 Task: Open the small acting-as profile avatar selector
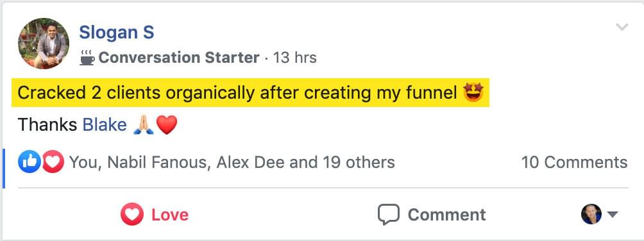(591, 214)
